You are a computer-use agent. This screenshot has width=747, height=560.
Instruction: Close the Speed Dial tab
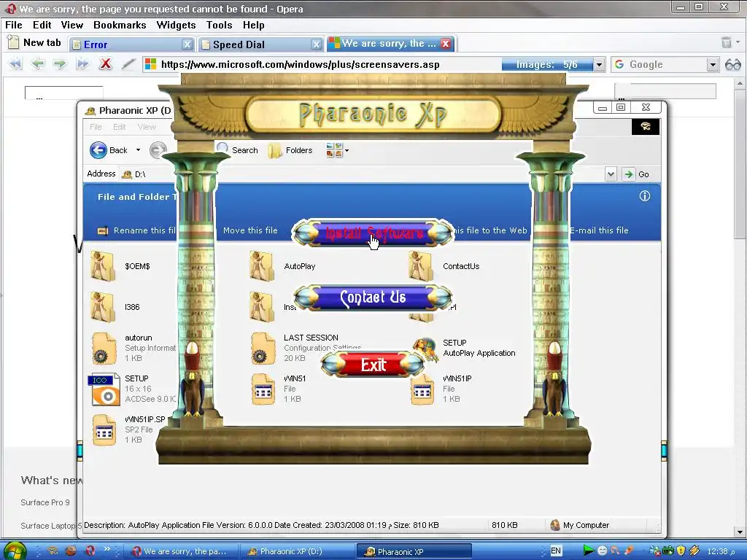pyautogui.click(x=317, y=44)
